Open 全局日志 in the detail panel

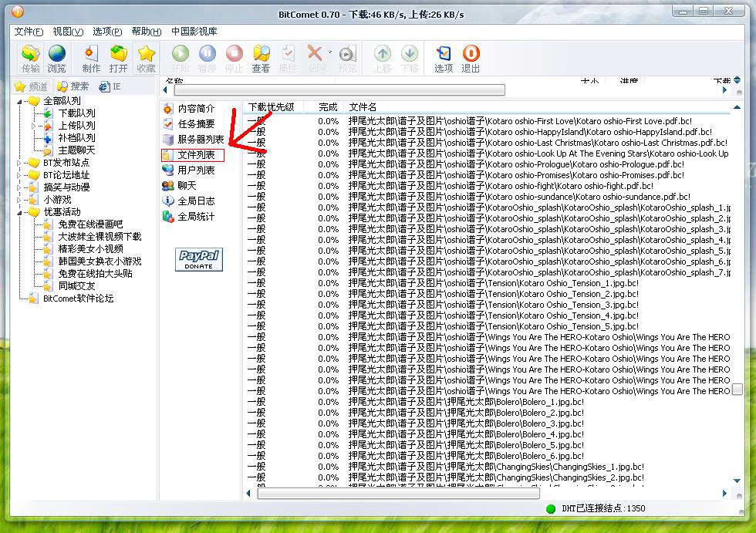coord(189,201)
